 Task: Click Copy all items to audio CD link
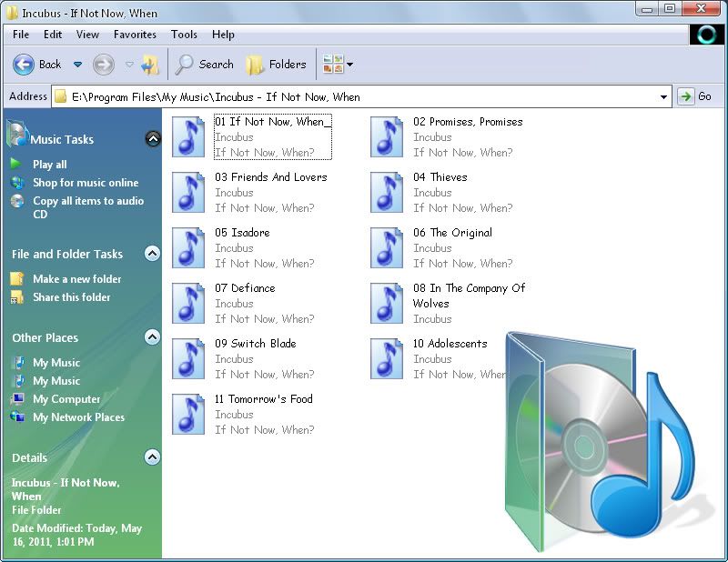[x=88, y=207]
